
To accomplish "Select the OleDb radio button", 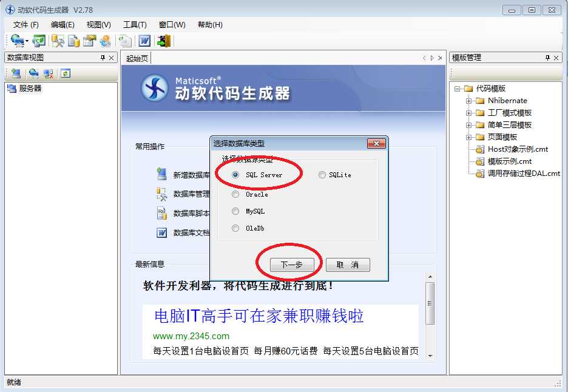I will (235, 228).
